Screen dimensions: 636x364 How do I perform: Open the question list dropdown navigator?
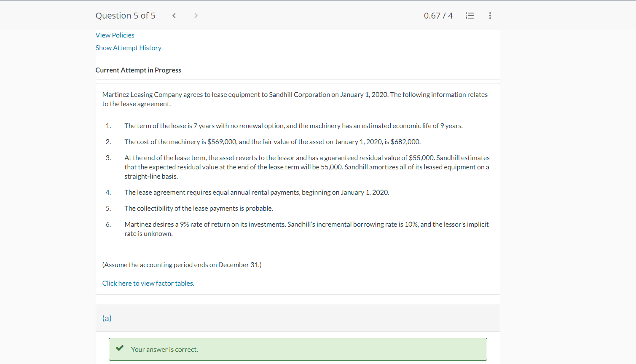470,16
